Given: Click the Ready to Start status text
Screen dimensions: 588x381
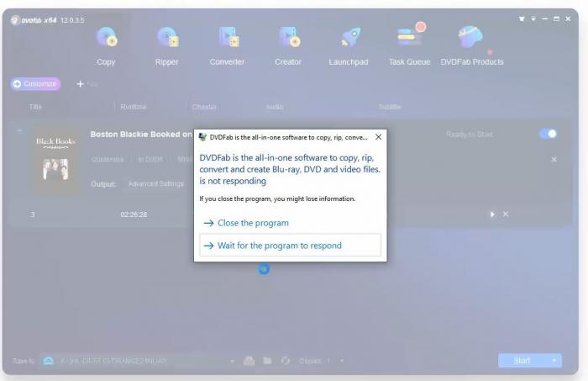Looking at the screenshot, I should coord(469,135).
